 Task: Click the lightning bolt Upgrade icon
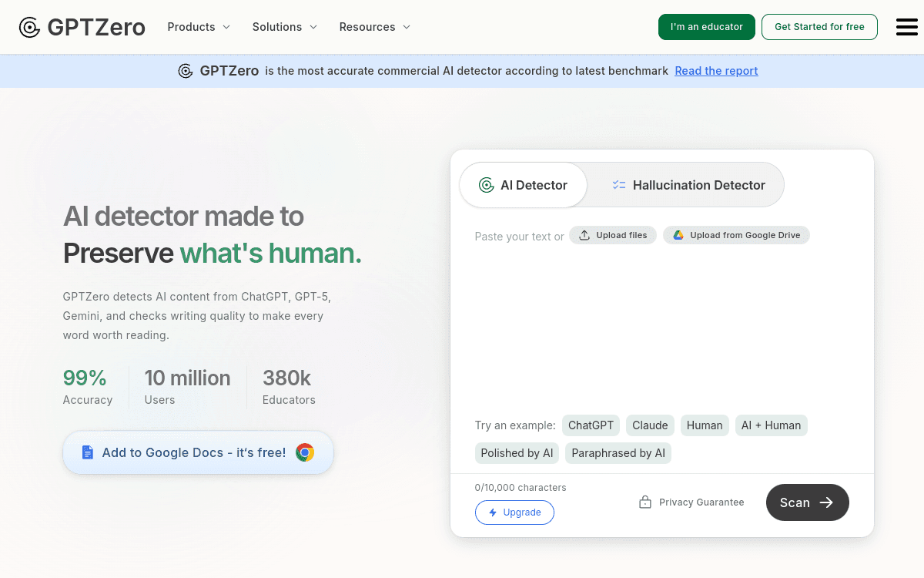click(x=492, y=512)
